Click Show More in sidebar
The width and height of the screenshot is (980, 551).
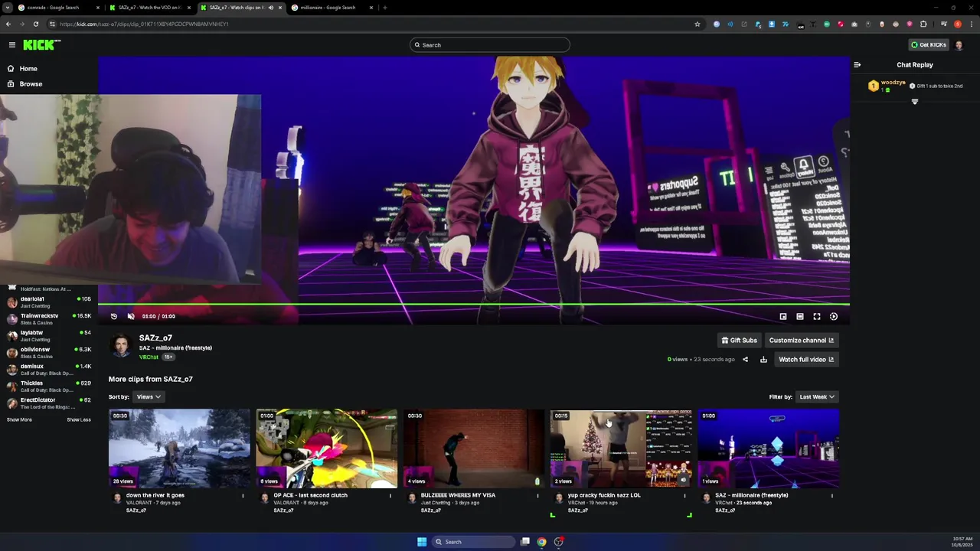(19, 420)
